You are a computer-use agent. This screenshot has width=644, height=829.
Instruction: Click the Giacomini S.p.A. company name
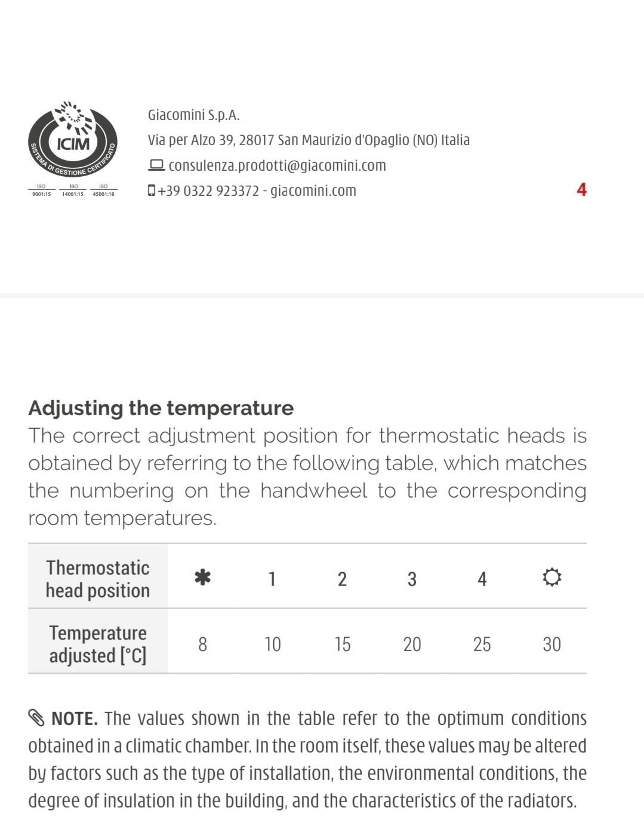tap(194, 115)
